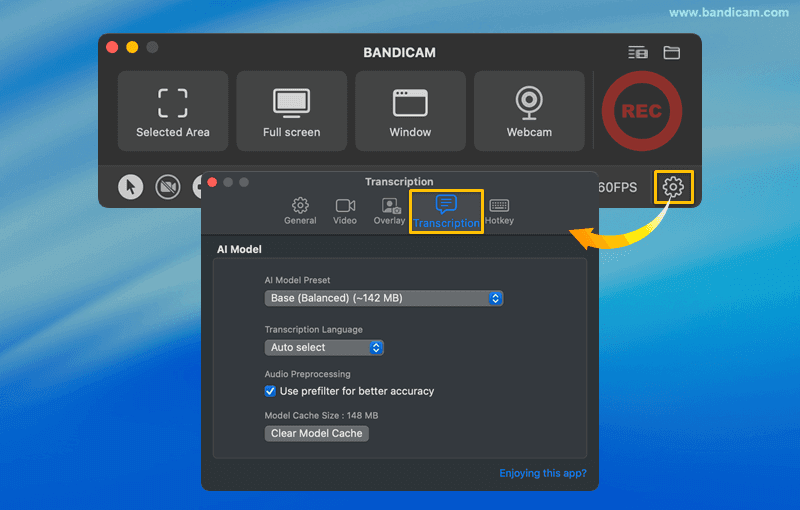Image resolution: width=800 pixels, height=510 pixels.
Task: Select the Selected Area recording mode
Action: pyautogui.click(x=173, y=110)
